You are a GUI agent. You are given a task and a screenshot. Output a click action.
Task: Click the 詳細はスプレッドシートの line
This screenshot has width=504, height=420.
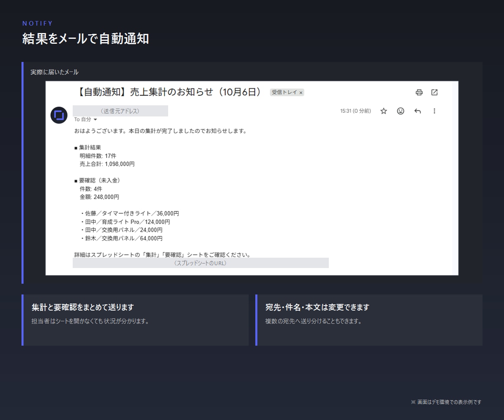(x=162, y=255)
